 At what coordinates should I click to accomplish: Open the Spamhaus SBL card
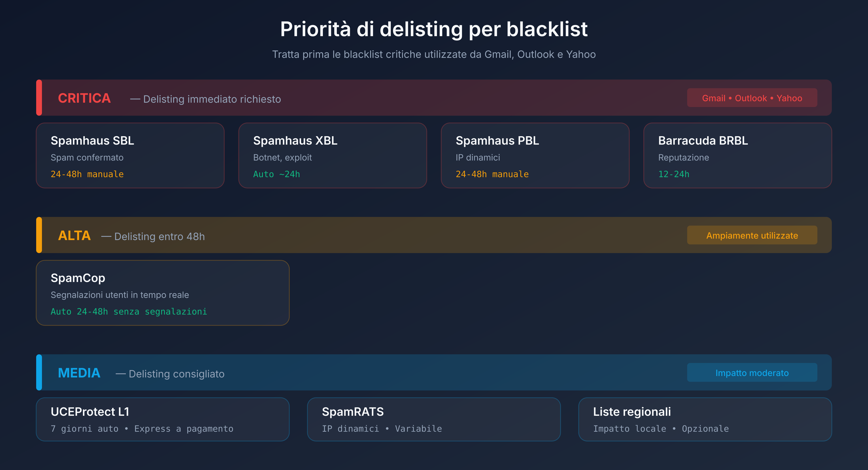pyautogui.click(x=130, y=155)
